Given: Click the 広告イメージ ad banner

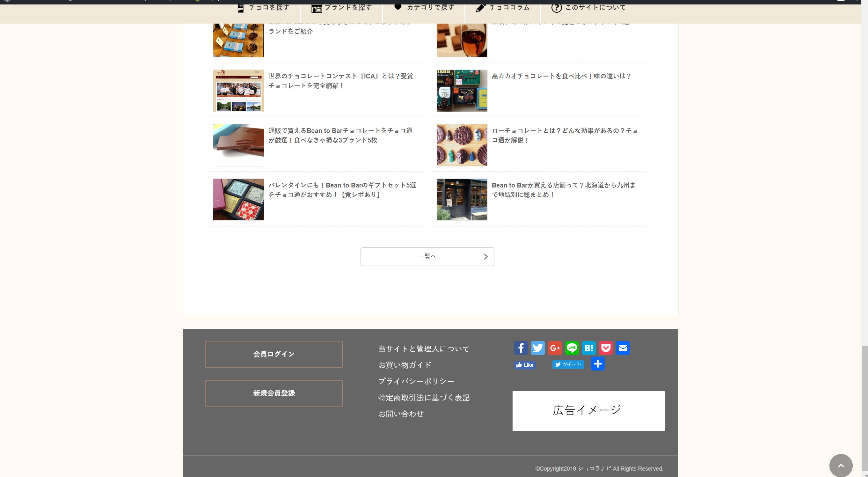Looking at the screenshot, I should coord(588,411).
